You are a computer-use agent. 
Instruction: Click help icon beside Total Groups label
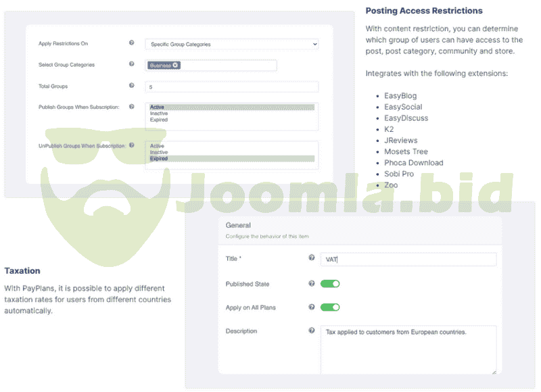[x=132, y=87]
